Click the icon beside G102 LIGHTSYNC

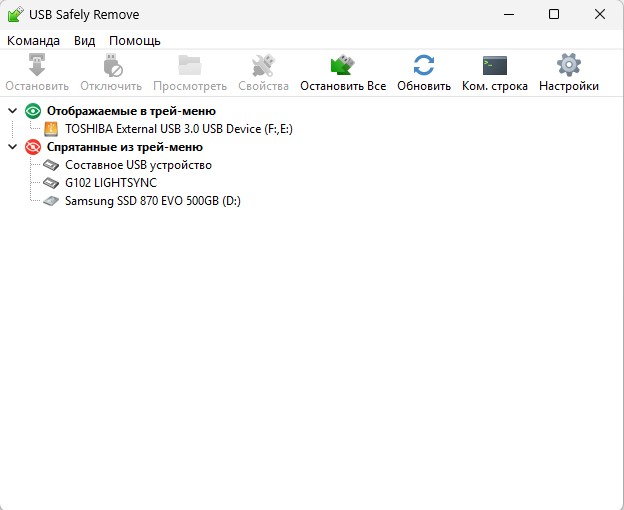51,183
